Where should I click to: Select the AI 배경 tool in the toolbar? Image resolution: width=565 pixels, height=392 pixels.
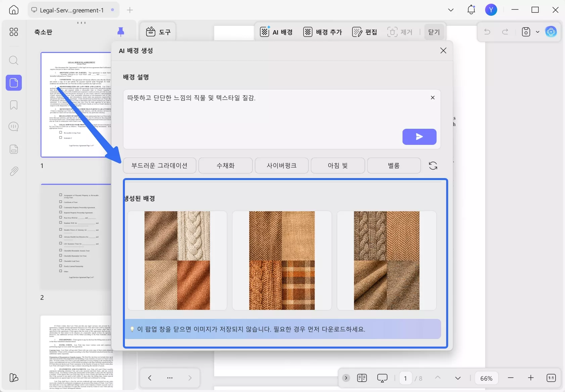pos(276,32)
